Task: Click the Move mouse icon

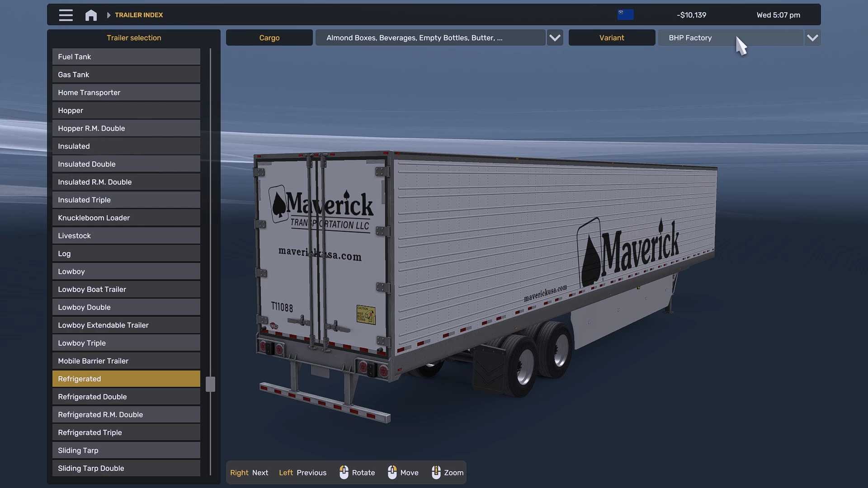Action: 392,472
